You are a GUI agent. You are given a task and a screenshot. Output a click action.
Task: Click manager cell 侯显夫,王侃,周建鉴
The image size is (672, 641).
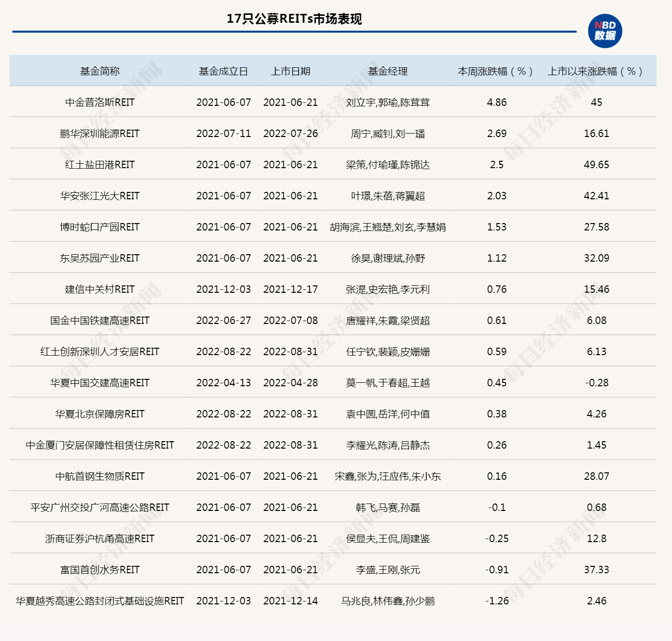[x=388, y=539]
